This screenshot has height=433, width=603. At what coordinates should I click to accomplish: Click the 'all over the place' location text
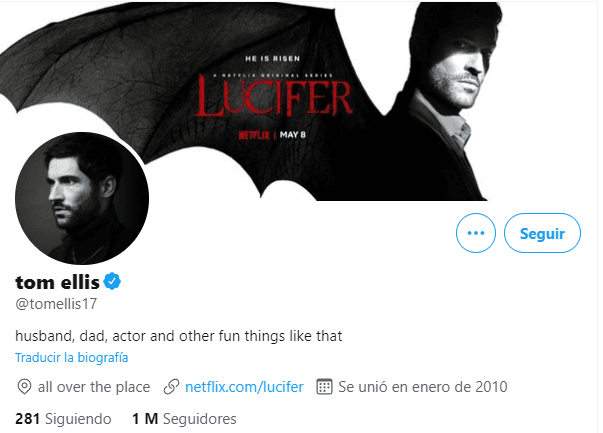point(94,386)
